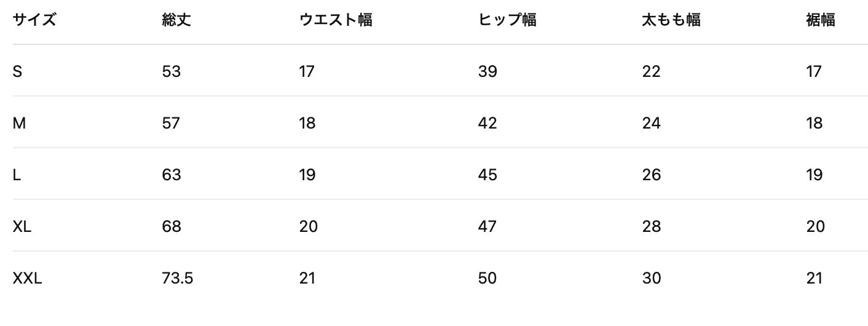
Task: Click the 裾幅 column header
Action: [820, 20]
